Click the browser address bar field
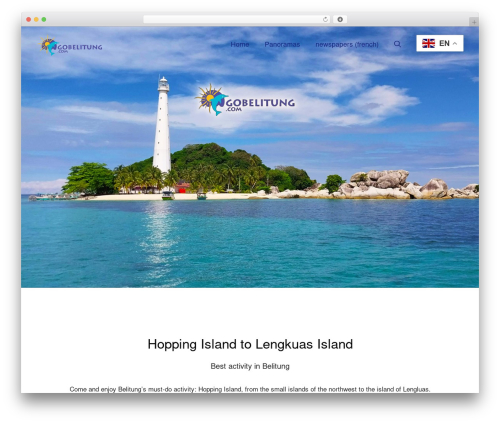 click(237, 19)
